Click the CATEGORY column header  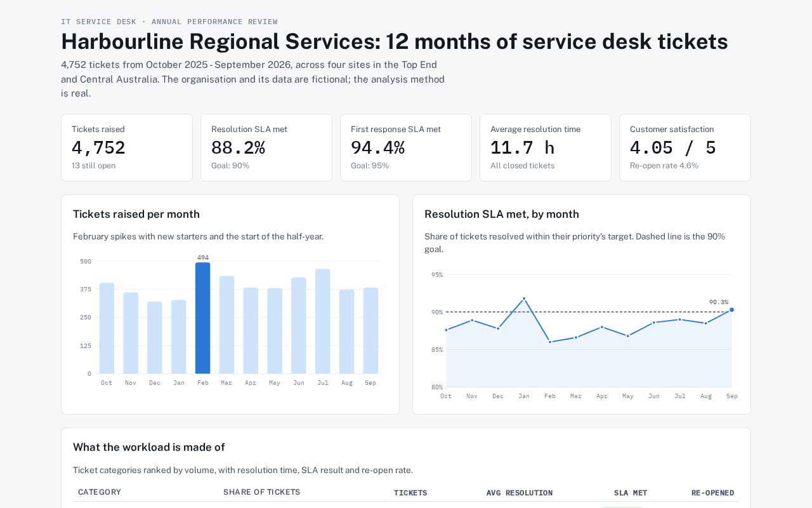coord(100,492)
